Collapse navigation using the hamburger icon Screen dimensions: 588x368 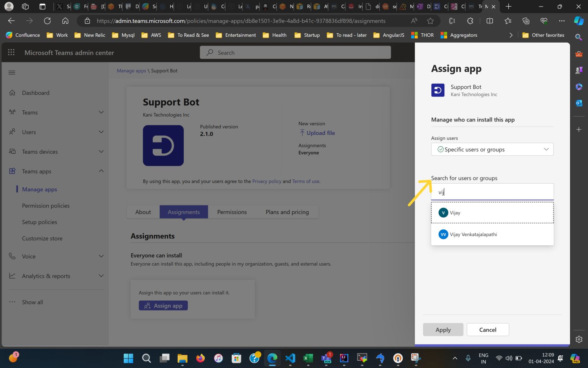click(x=11, y=72)
